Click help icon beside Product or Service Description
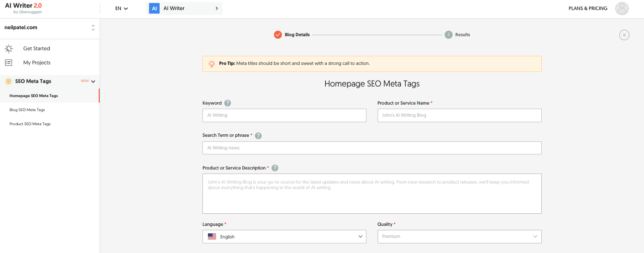 click(275, 168)
